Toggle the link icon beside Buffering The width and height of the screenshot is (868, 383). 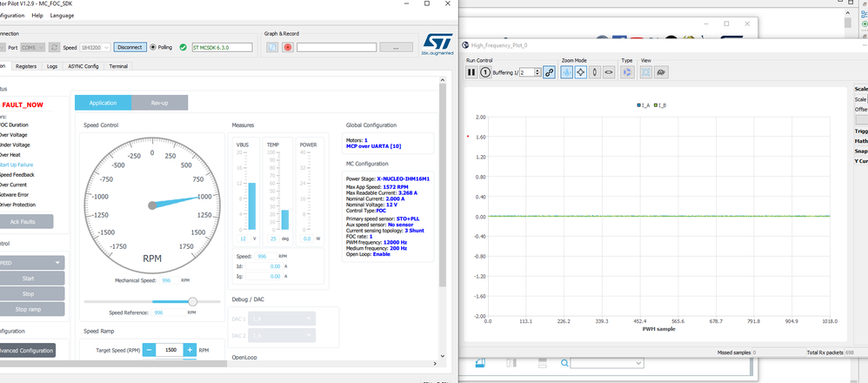pyautogui.click(x=549, y=72)
